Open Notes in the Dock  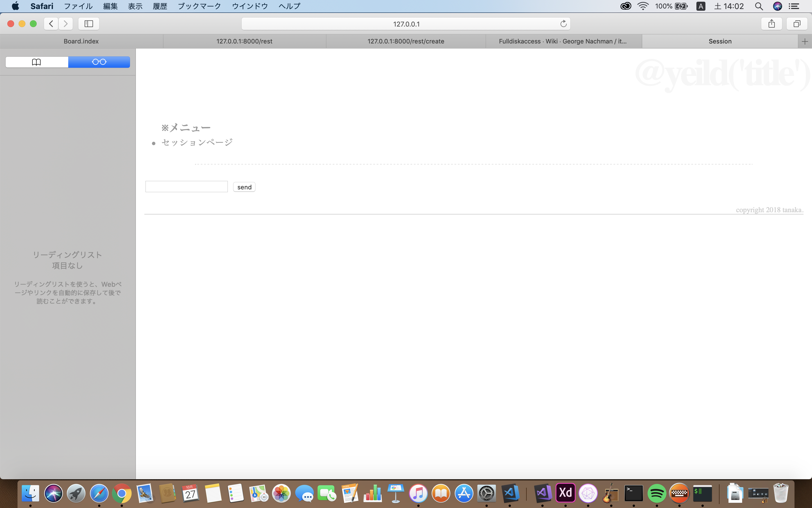point(213,493)
